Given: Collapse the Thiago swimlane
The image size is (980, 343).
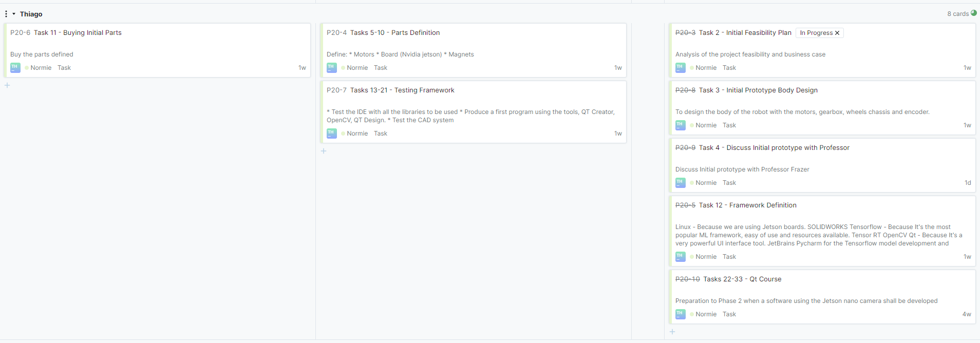Looking at the screenshot, I should 14,14.
